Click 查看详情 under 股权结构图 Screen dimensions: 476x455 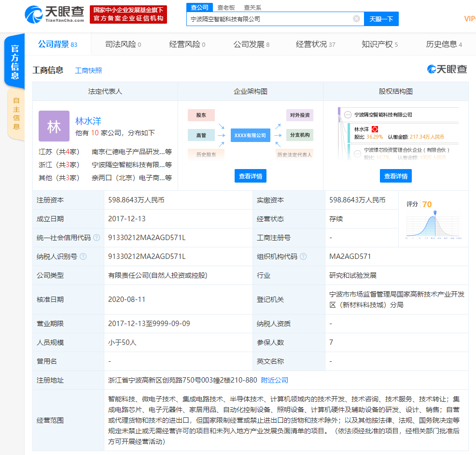point(396,176)
